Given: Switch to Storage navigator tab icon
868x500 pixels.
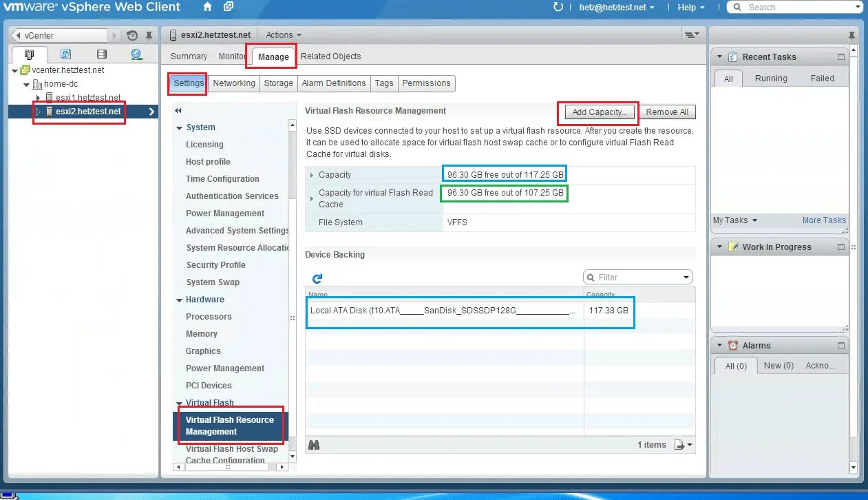Looking at the screenshot, I should tap(102, 54).
